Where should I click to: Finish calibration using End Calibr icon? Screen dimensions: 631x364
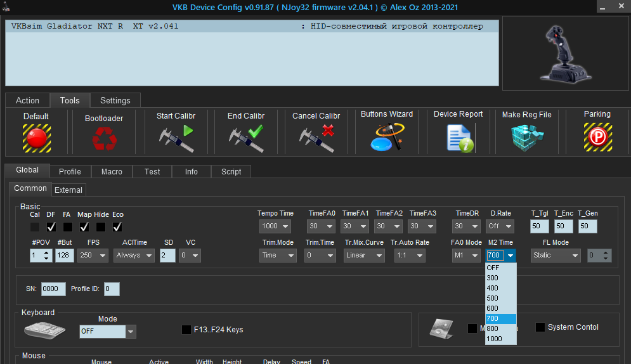(x=245, y=137)
